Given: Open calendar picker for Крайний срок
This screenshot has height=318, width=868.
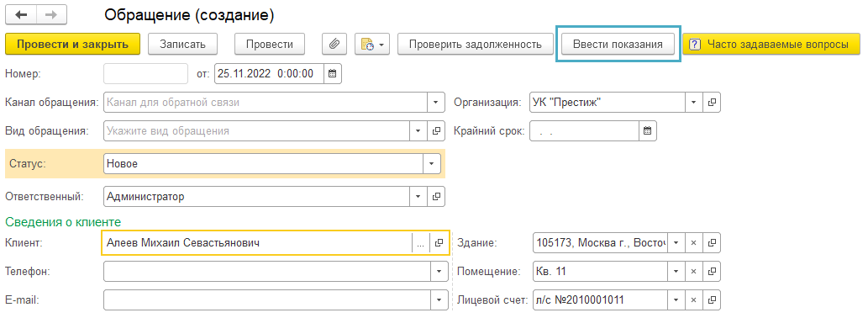Looking at the screenshot, I should (647, 131).
